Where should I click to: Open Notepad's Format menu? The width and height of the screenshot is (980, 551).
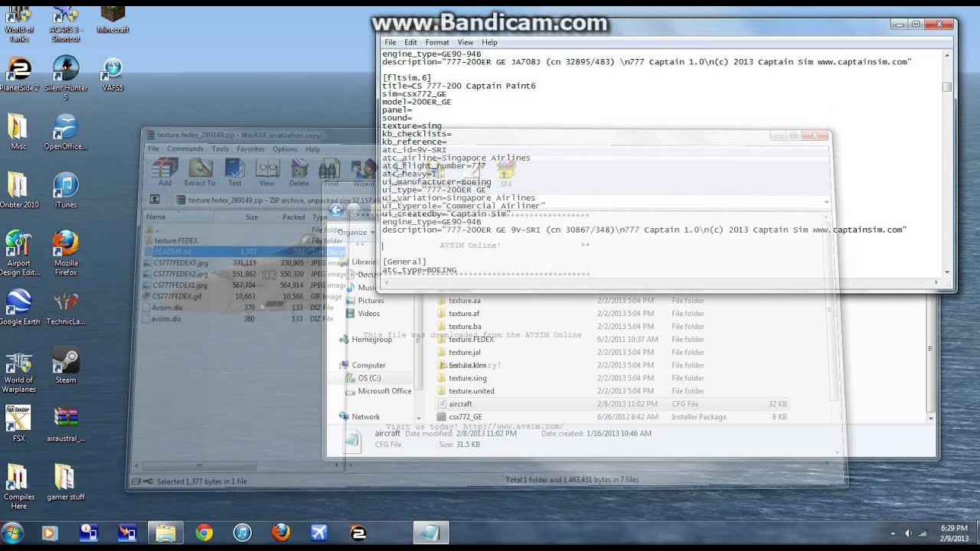pyautogui.click(x=437, y=43)
